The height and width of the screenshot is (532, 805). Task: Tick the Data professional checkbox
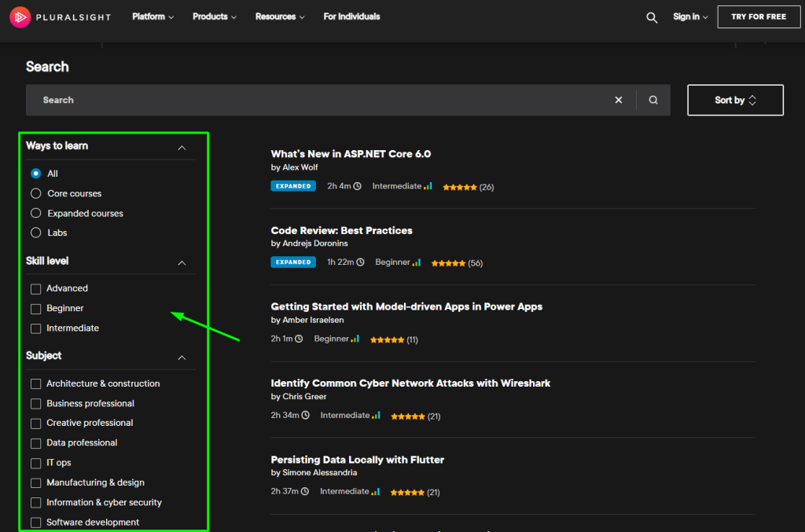pos(35,443)
